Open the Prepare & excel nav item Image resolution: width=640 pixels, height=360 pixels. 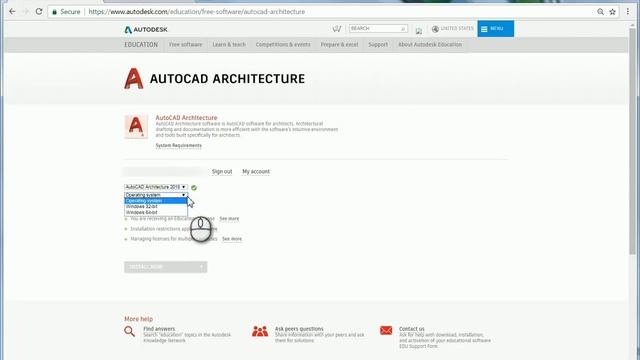click(x=339, y=44)
